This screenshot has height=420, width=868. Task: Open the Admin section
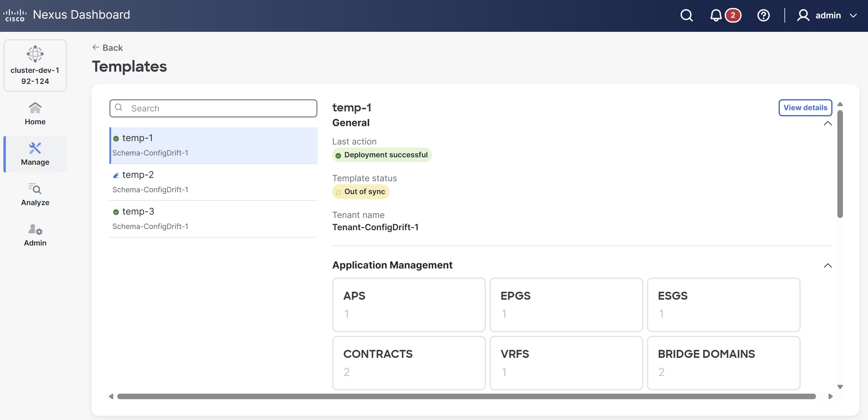click(x=35, y=235)
